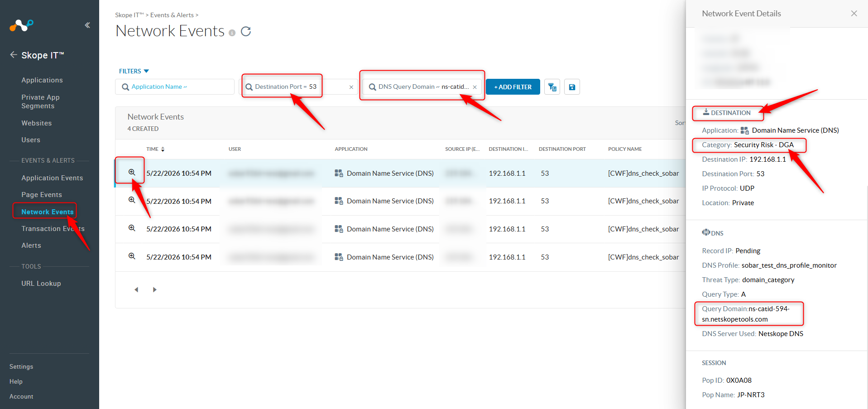This screenshot has height=409, width=868.
Task: Click DNS Server Used Netskope DNS value
Action: [x=781, y=334]
